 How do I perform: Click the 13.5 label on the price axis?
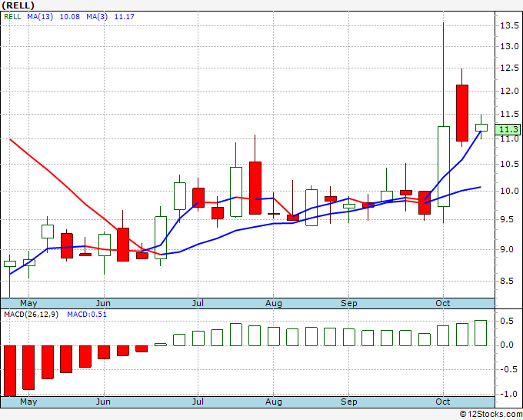click(508, 25)
